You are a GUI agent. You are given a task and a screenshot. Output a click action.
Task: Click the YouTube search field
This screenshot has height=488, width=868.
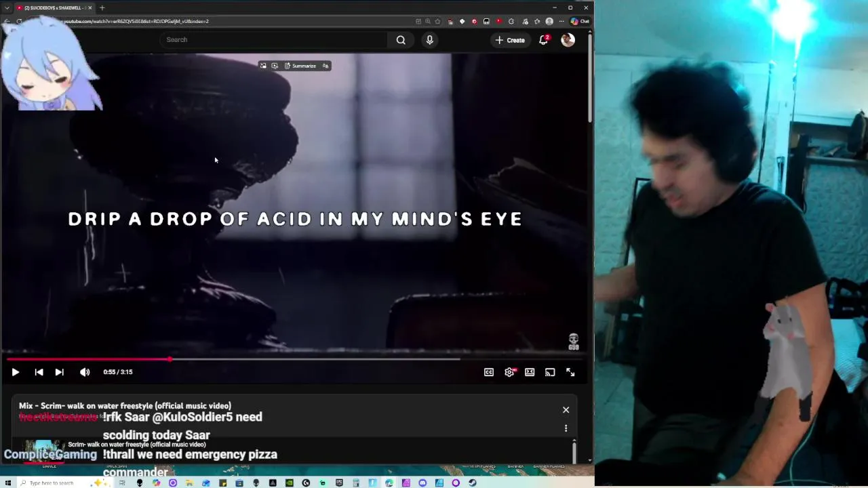tap(275, 40)
